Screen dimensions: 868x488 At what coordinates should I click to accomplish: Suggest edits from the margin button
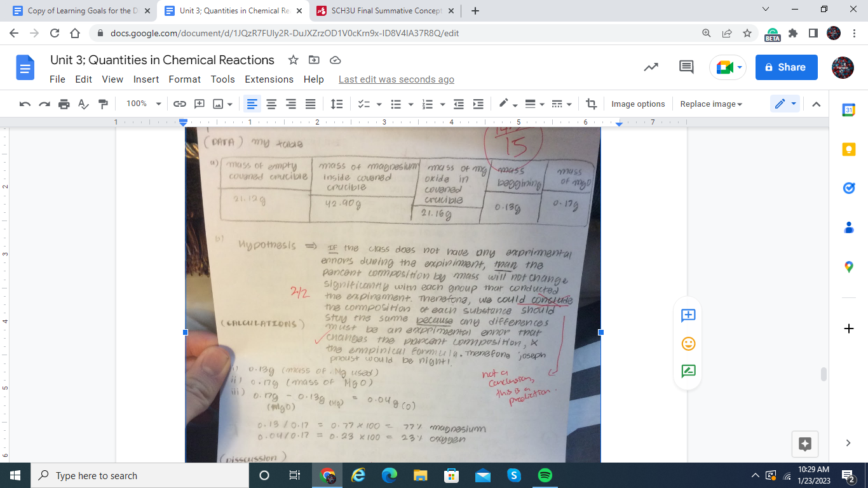(x=688, y=372)
